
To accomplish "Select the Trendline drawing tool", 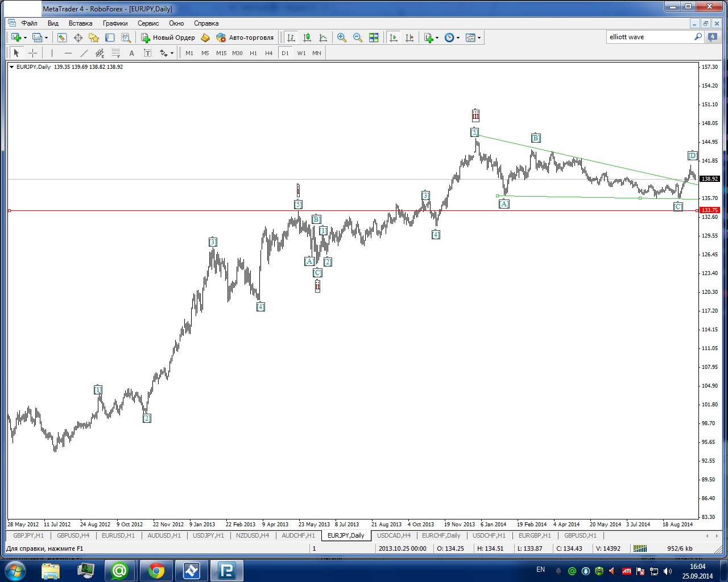I will (84, 53).
